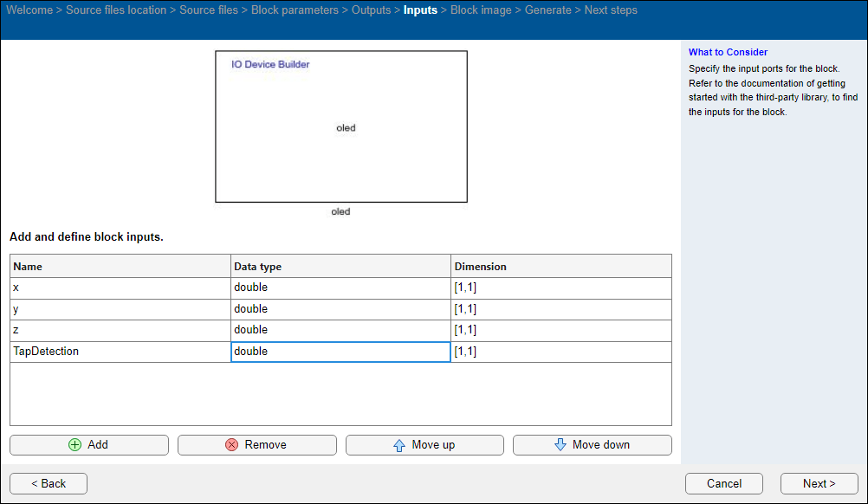Click the Move down arrow icon

tap(560, 444)
